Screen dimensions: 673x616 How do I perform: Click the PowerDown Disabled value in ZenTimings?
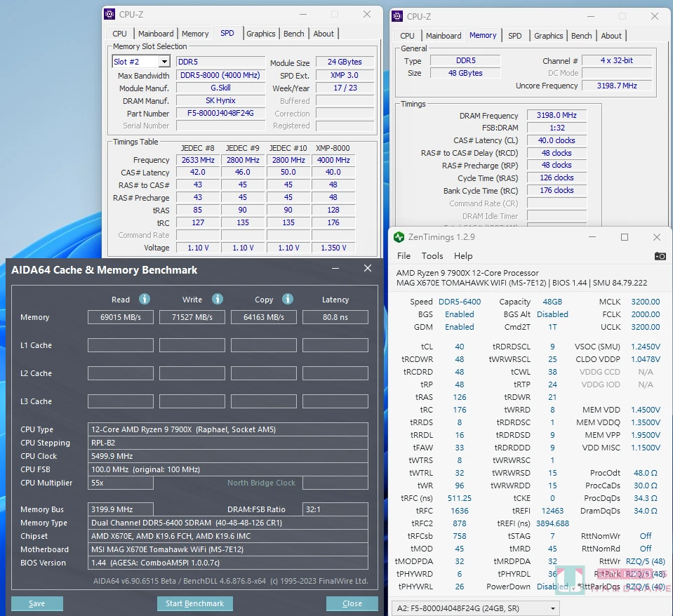[x=552, y=587]
